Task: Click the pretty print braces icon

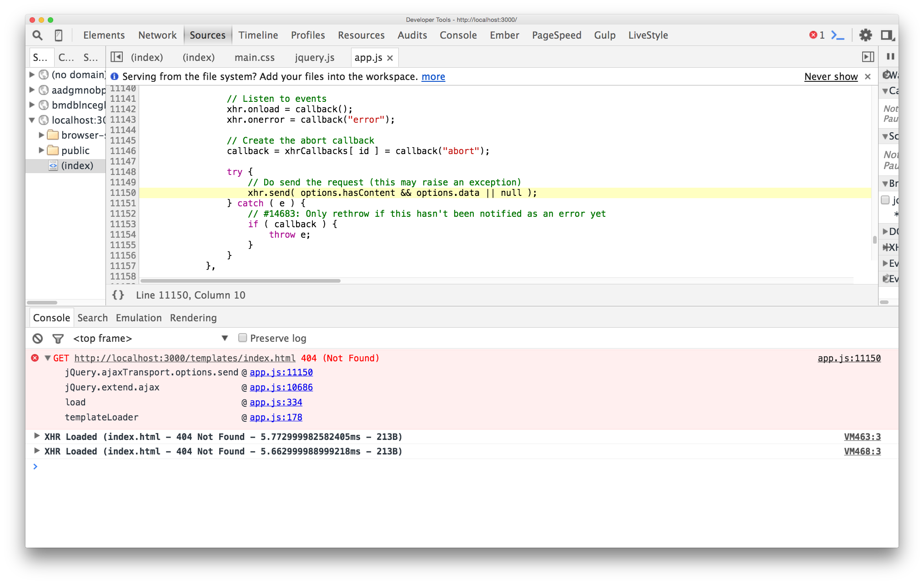Action: point(118,295)
